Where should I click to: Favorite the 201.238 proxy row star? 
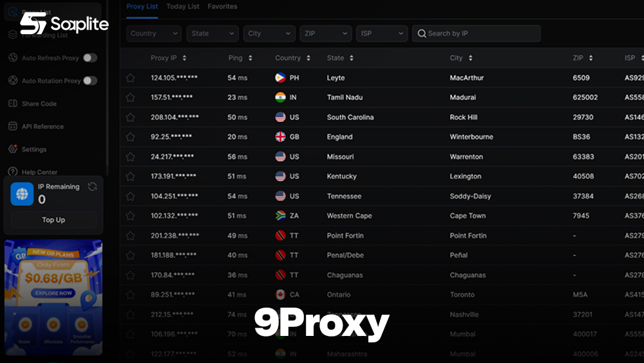(130, 235)
